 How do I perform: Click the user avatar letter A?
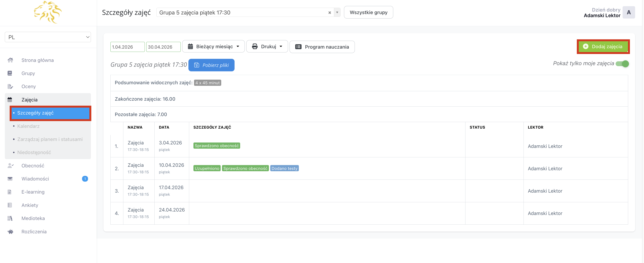coord(629,13)
